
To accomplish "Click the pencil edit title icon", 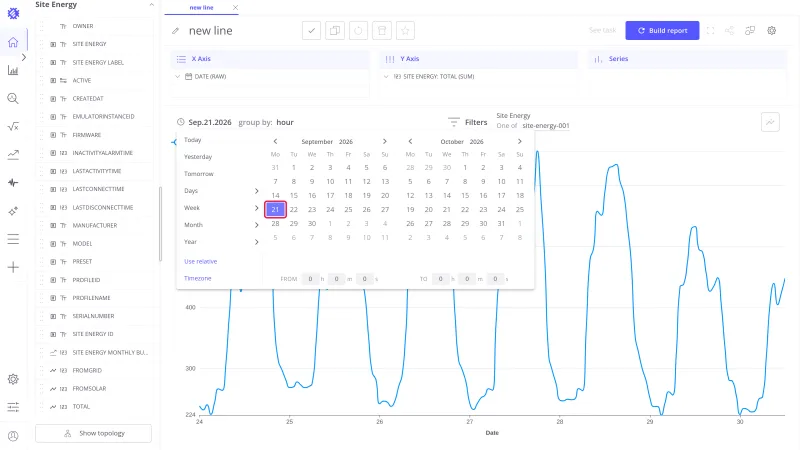I will (x=176, y=31).
